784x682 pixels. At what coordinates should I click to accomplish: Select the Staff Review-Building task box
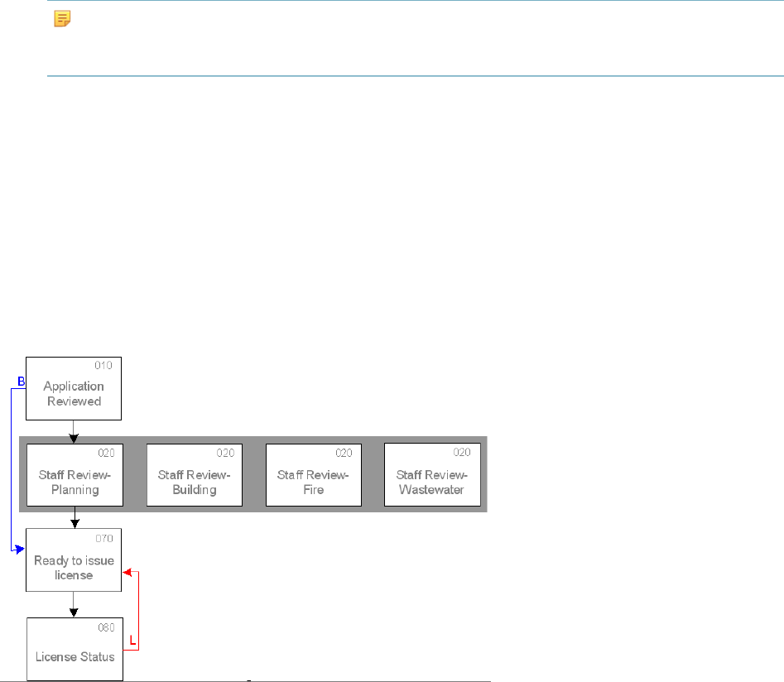(195, 475)
